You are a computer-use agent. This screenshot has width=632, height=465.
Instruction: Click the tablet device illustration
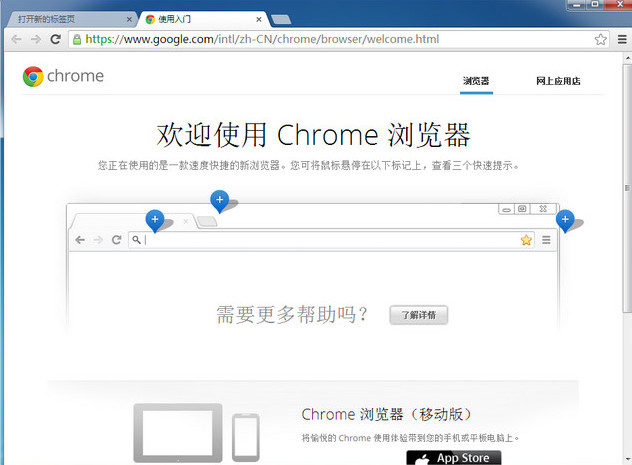[178, 433]
